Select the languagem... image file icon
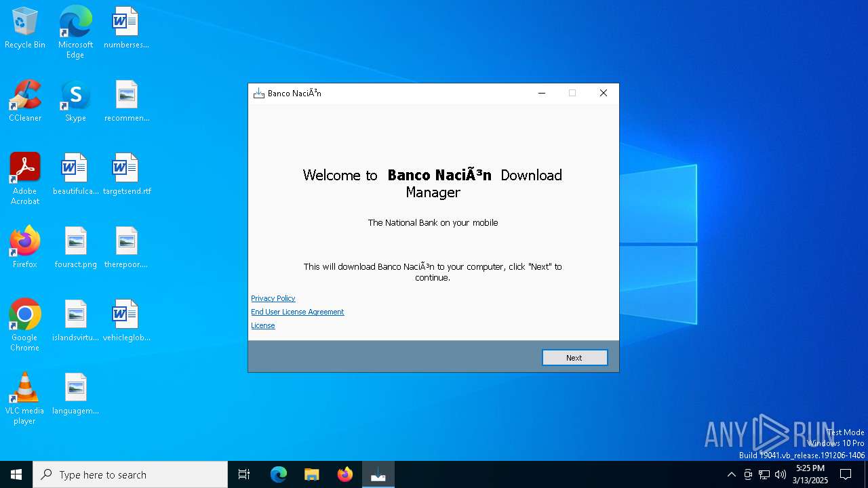The image size is (868, 488). tap(75, 394)
